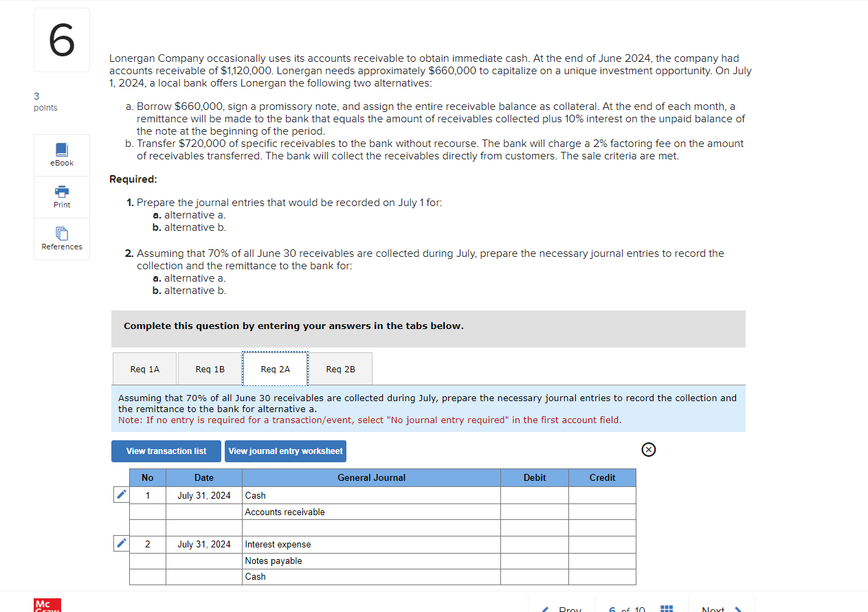
Task: Click the Date column header
Action: (204, 477)
